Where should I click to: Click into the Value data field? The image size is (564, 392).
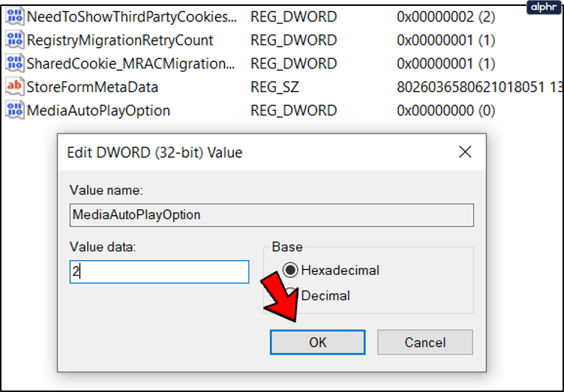[159, 271]
